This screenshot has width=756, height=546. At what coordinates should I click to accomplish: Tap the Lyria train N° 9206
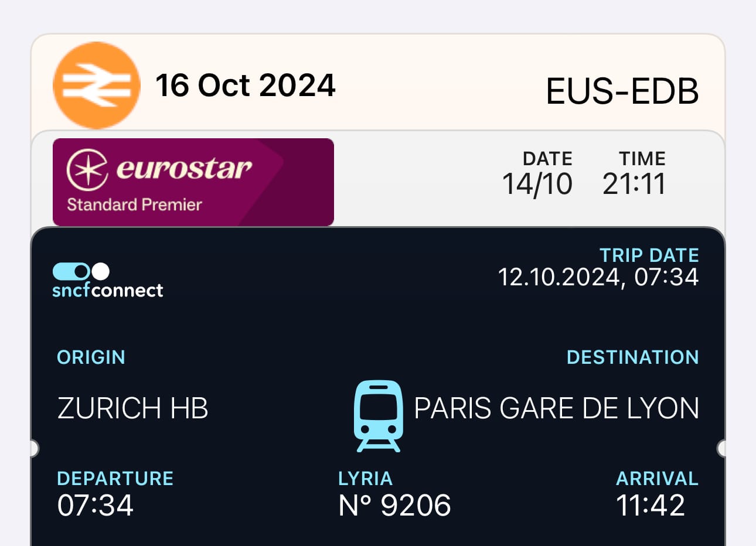click(x=395, y=505)
